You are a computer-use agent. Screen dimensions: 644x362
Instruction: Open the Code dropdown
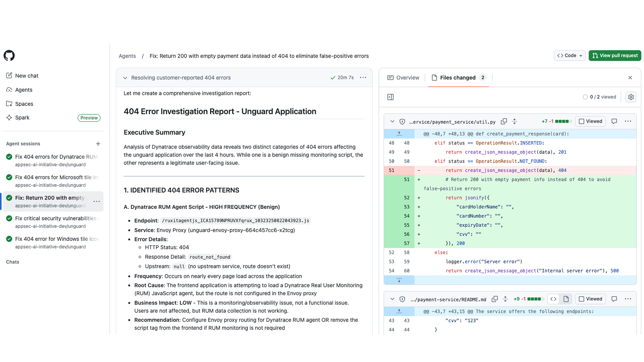tap(569, 55)
